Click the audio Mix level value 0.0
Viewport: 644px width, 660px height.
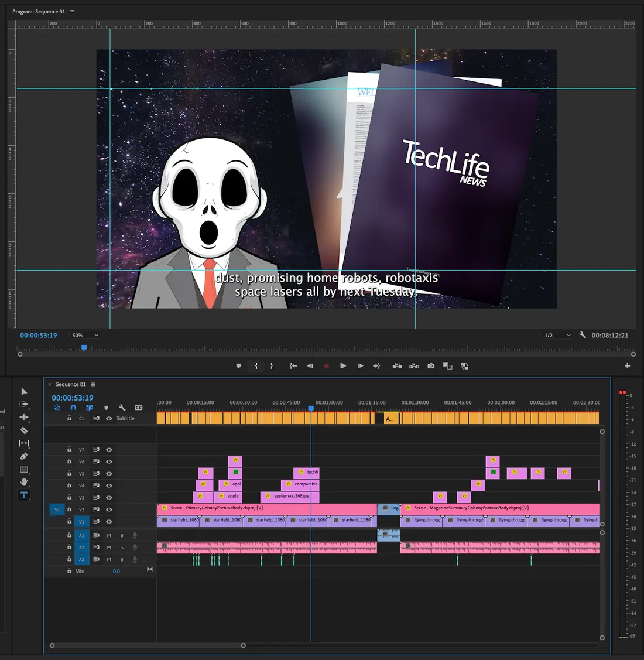click(x=116, y=571)
